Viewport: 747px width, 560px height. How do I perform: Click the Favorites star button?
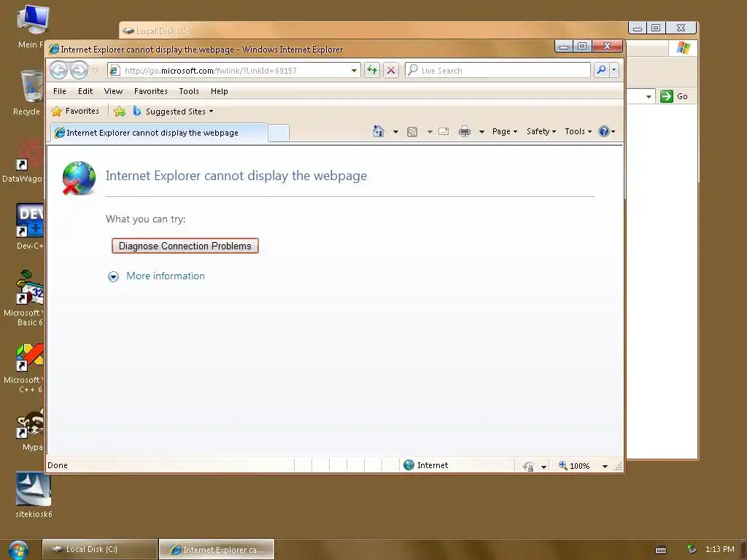pyautogui.click(x=75, y=111)
